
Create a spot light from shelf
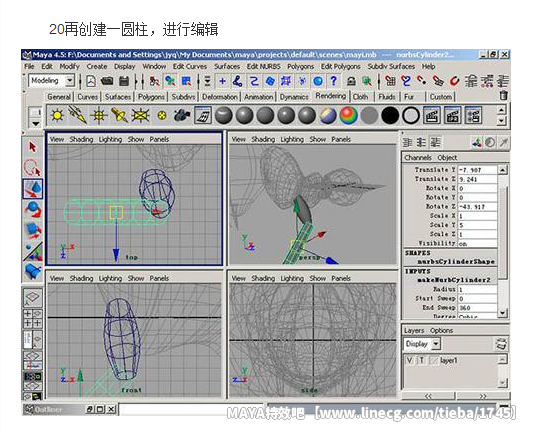[120, 116]
